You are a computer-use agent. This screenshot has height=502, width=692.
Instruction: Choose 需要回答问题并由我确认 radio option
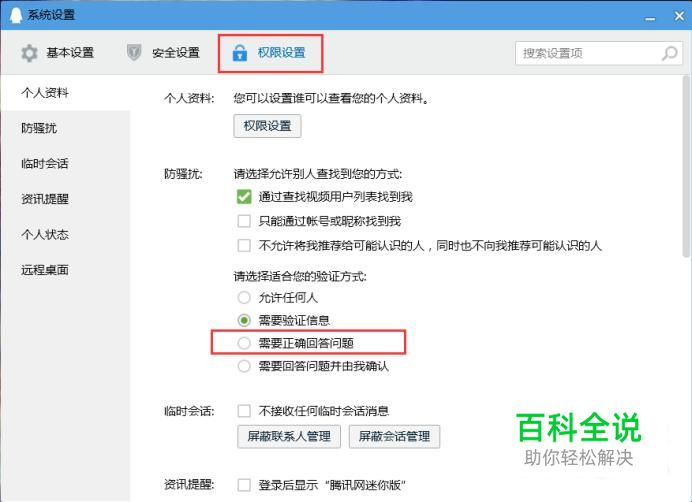pyautogui.click(x=244, y=366)
